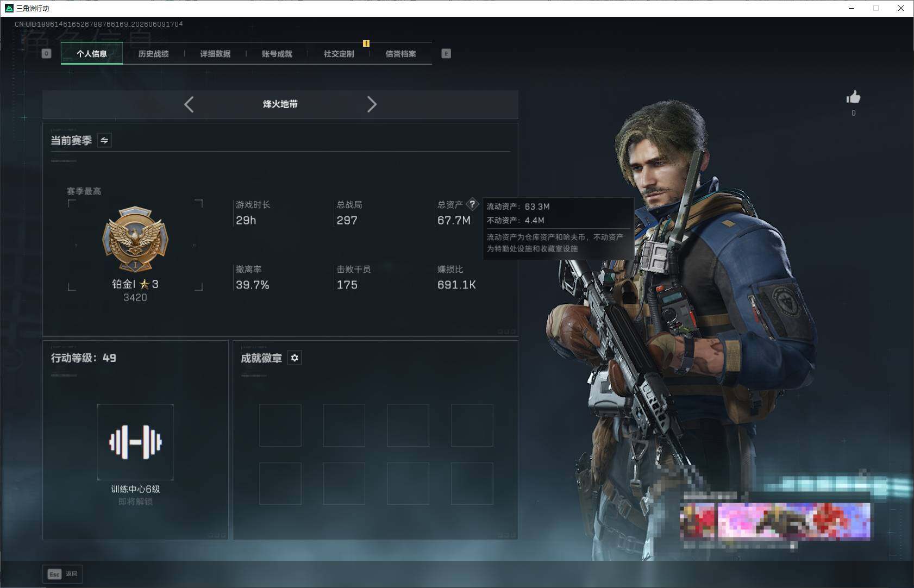Click the 击败干员 value 175
914x588 pixels.
347,285
